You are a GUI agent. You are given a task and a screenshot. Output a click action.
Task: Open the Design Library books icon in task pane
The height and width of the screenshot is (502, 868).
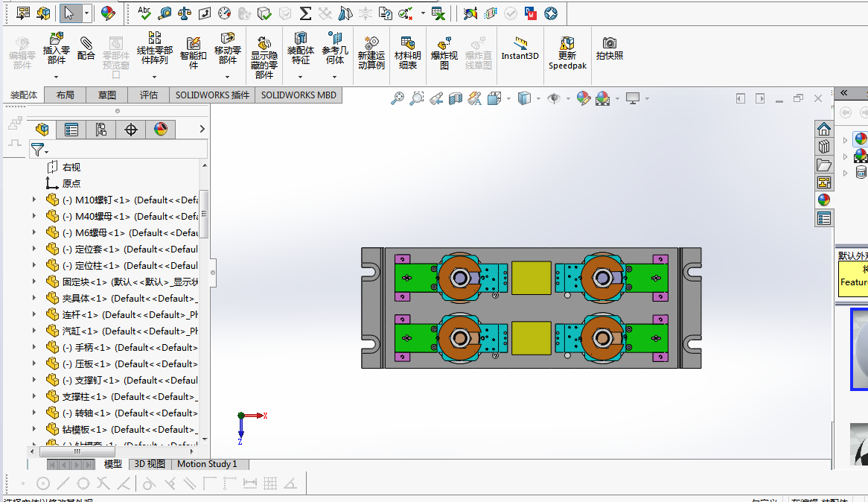824,147
